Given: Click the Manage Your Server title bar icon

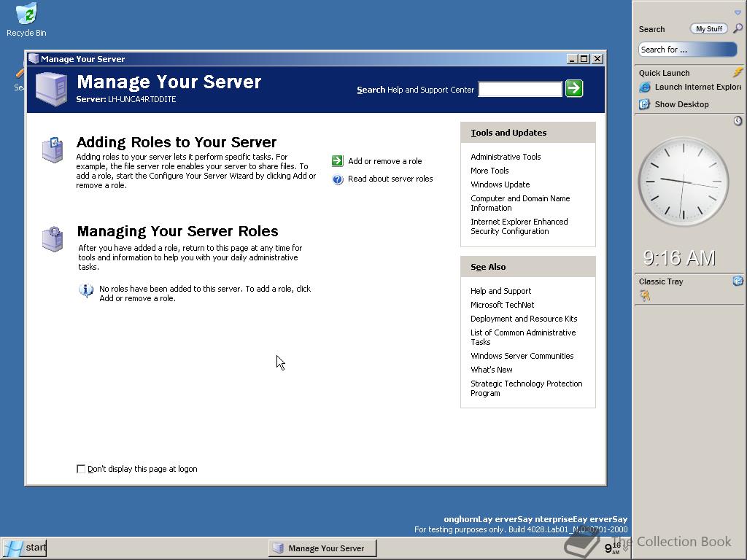Looking at the screenshot, I should click(x=34, y=58).
